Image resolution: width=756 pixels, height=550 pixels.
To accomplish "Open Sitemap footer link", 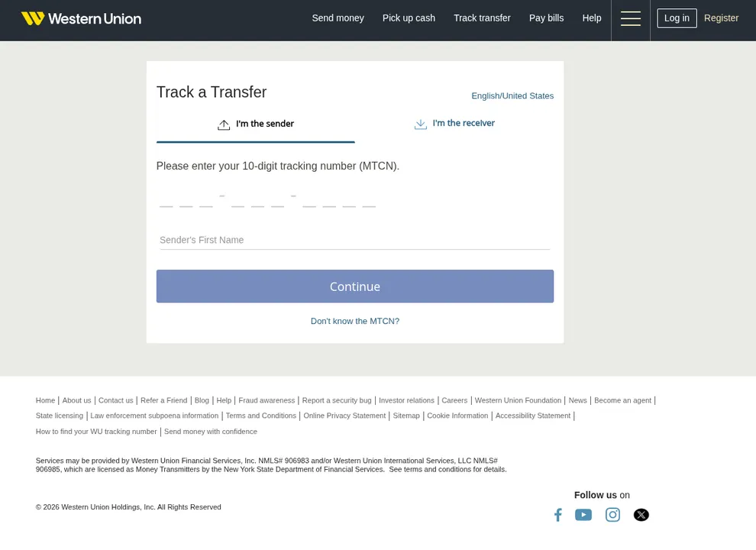I will [406, 416].
